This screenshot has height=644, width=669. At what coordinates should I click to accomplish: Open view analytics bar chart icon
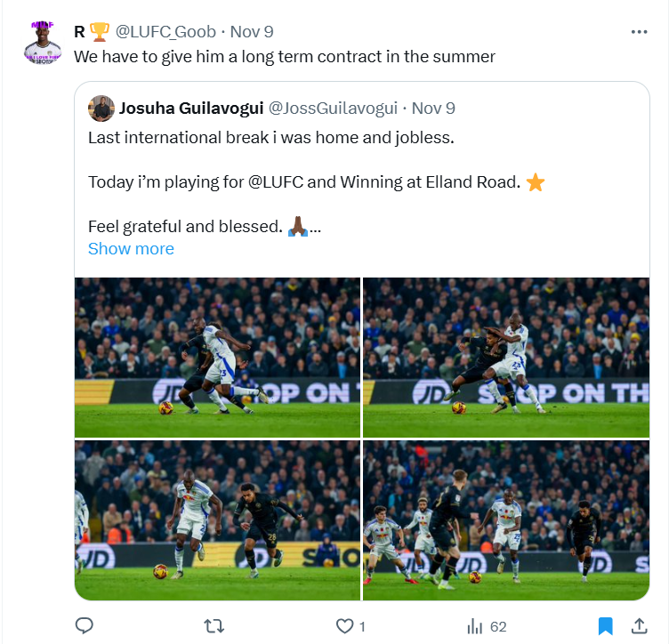474,626
